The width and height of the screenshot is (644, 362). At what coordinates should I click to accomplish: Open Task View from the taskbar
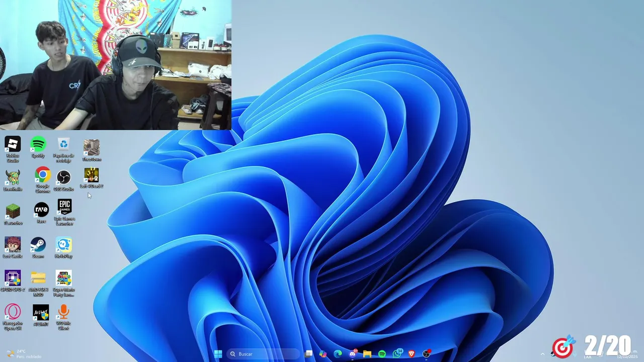308,354
